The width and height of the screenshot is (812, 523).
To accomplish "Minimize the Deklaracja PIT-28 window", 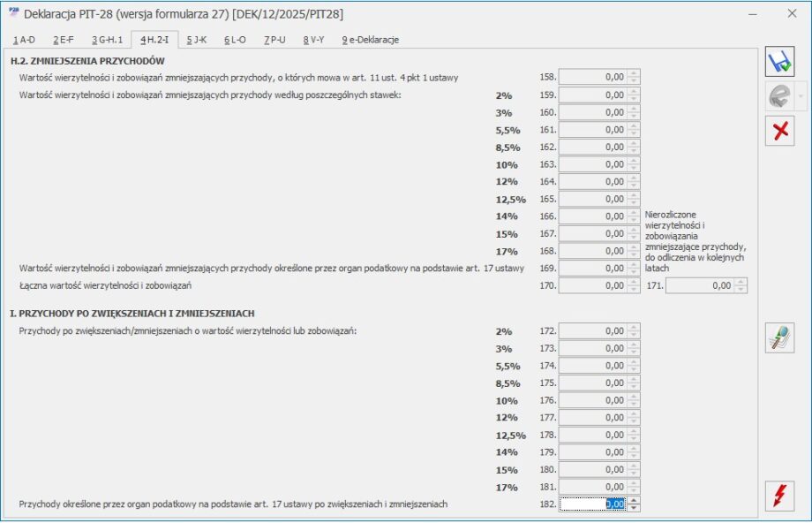I will tap(753, 14).
